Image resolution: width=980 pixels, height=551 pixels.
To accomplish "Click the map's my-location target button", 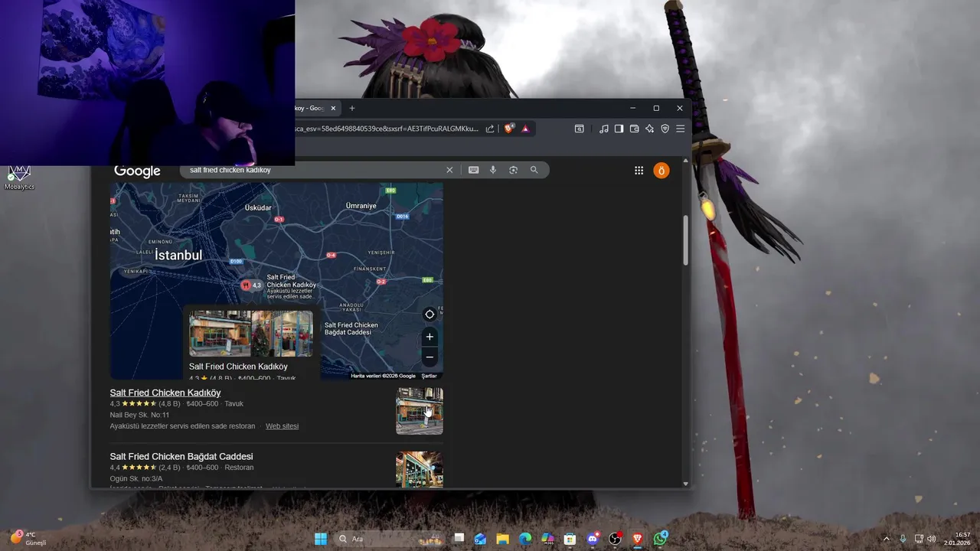I will tap(430, 315).
